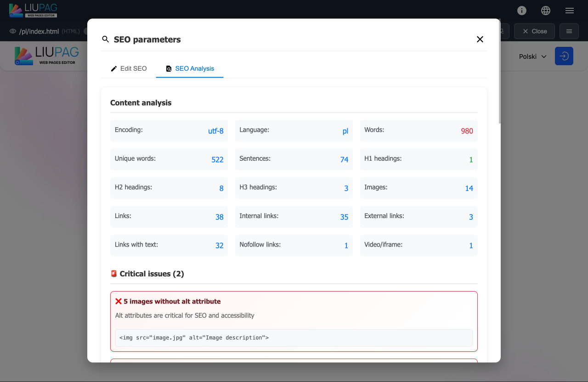Click the Language value pl
This screenshot has height=382, width=588.
click(345, 131)
